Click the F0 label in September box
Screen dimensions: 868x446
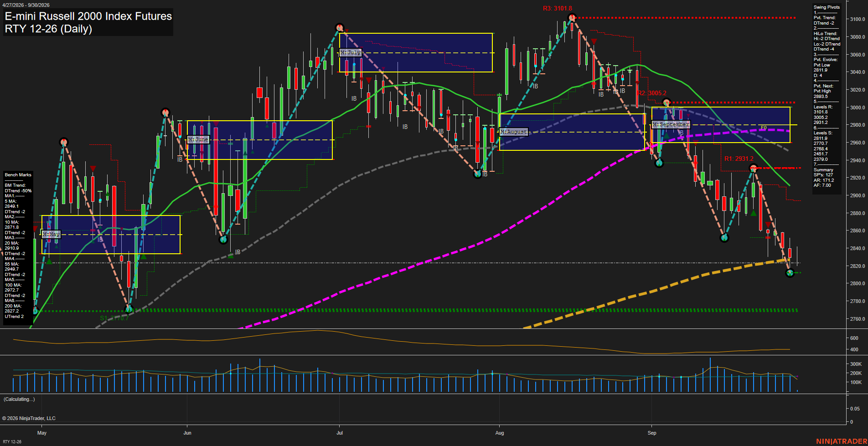point(764,128)
